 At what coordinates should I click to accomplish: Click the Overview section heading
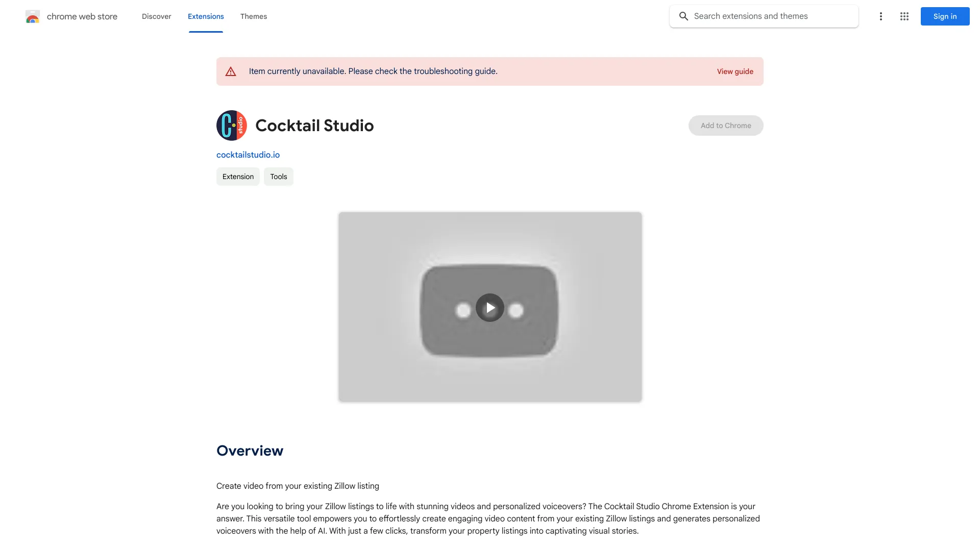click(x=250, y=450)
